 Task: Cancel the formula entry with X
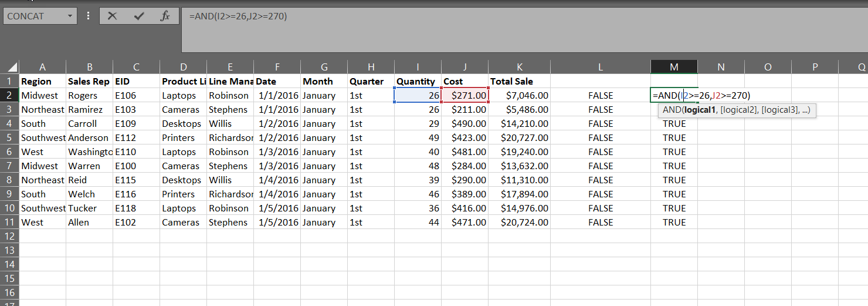pos(112,16)
